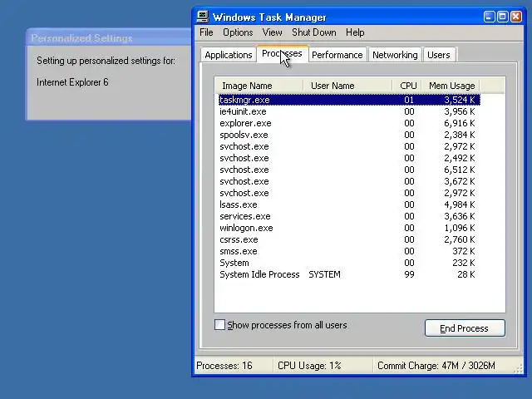Image resolution: width=532 pixels, height=399 pixels.
Task: Click the SYSTEM user name cell
Action: pyautogui.click(x=324, y=274)
